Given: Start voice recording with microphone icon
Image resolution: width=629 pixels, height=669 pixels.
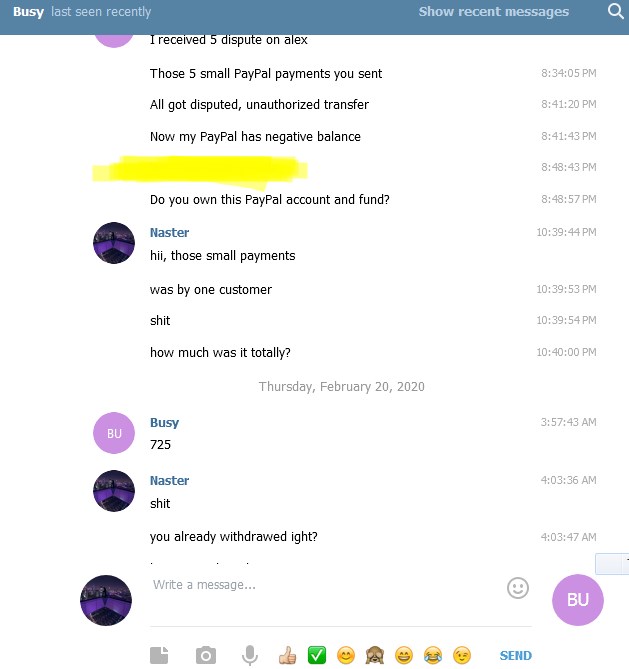Looking at the screenshot, I should pyautogui.click(x=250, y=655).
